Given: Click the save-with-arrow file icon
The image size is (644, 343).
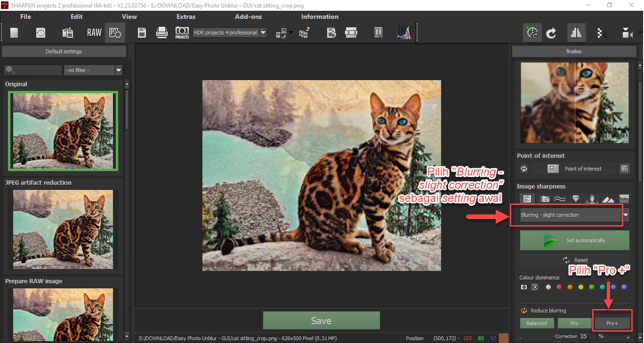Looking at the screenshot, I should (331, 33).
